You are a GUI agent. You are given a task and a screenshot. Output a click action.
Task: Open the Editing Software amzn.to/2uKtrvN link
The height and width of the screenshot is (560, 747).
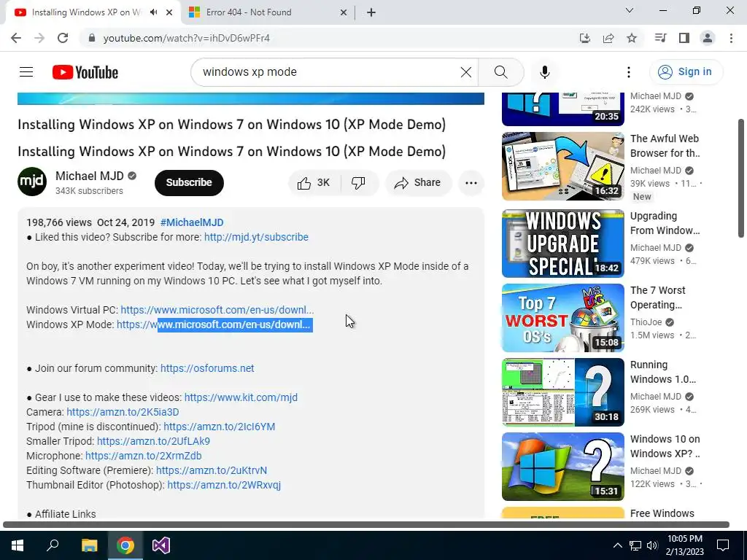212,470
